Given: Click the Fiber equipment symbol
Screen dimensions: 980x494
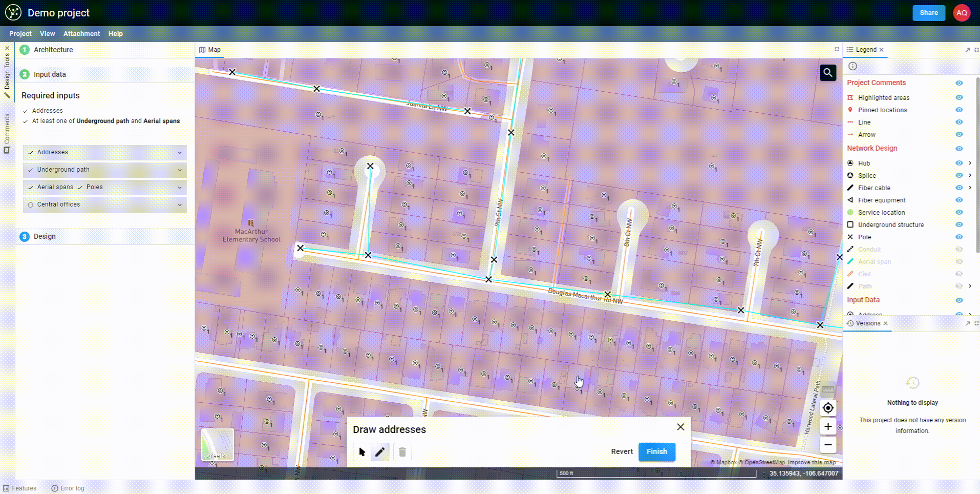Looking at the screenshot, I should point(850,200).
